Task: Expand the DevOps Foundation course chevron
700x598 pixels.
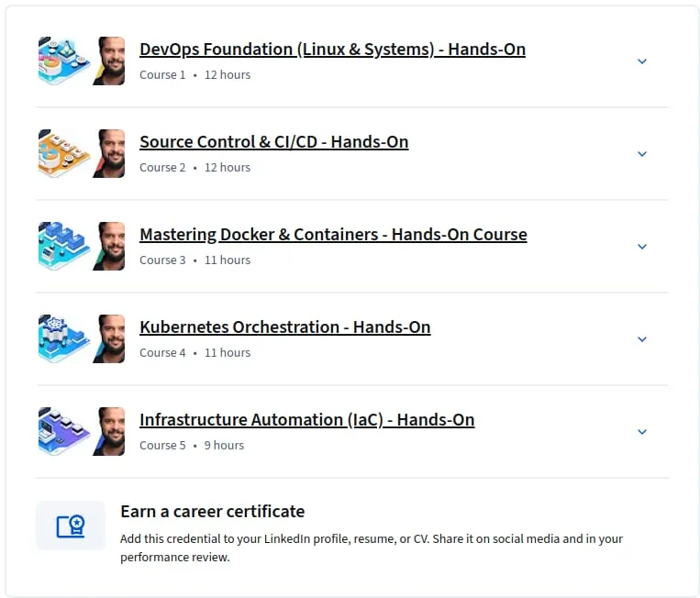Action: pyautogui.click(x=642, y=61)
